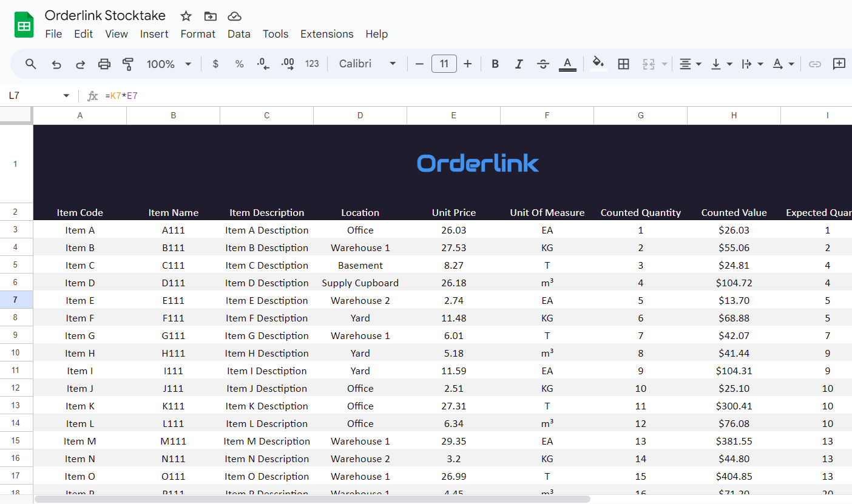Viewport: 852px width, 504px height.
Task: Click the name box showing L7
Action: pyautogui.click(x=33, y=96)
